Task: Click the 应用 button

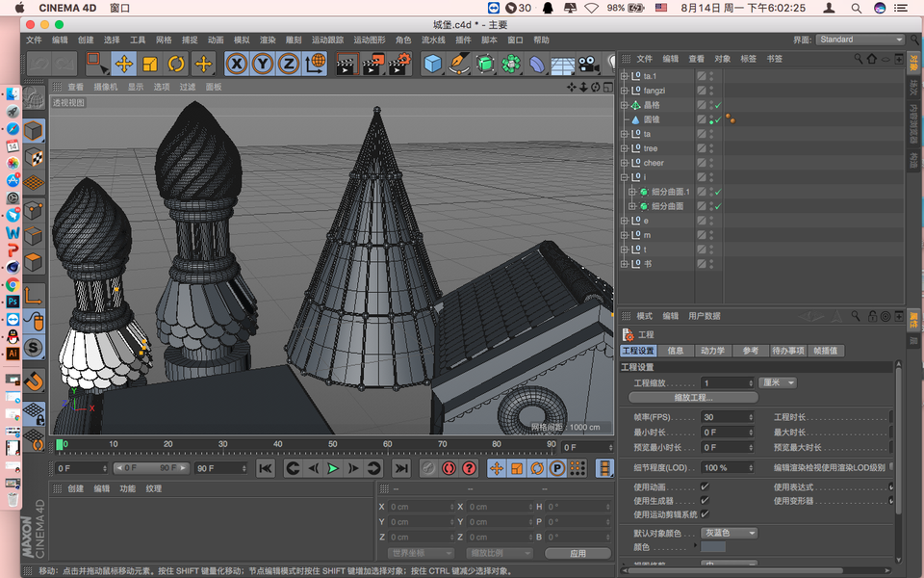Action: 577,553
